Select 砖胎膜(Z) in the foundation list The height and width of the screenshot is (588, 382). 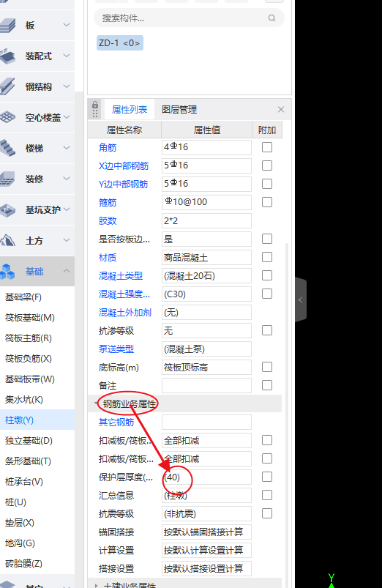[x=23, y=563]
